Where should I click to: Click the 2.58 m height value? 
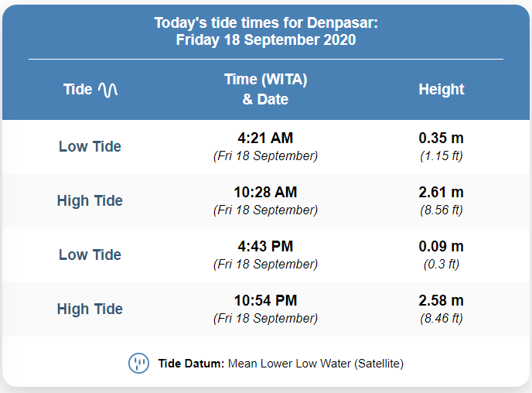click(x=441, y=300)
